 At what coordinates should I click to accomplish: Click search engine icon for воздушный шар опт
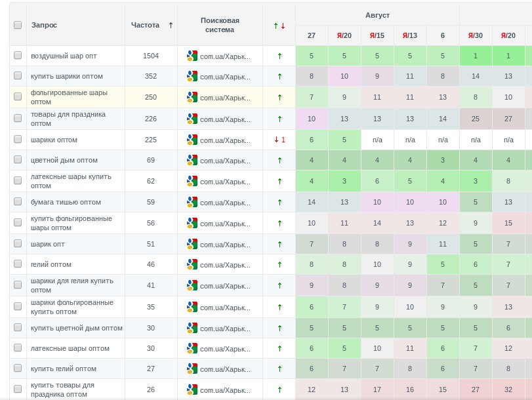pyautogui.click(x=192, y=56)
